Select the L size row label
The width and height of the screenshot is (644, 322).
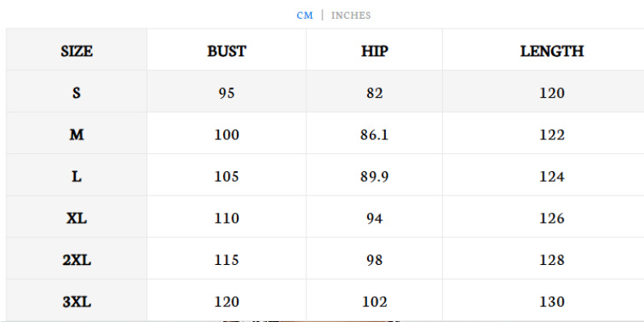tap(77, 177)
